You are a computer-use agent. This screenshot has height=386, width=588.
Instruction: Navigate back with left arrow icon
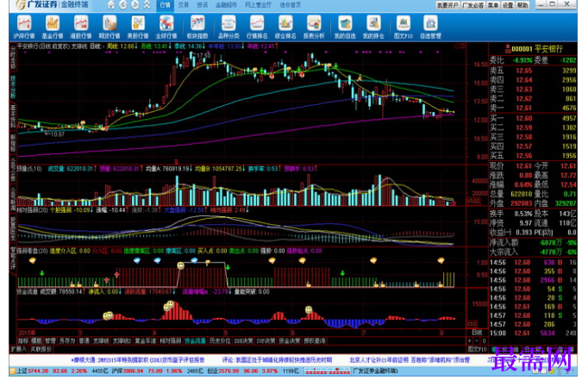pos(123,5)
